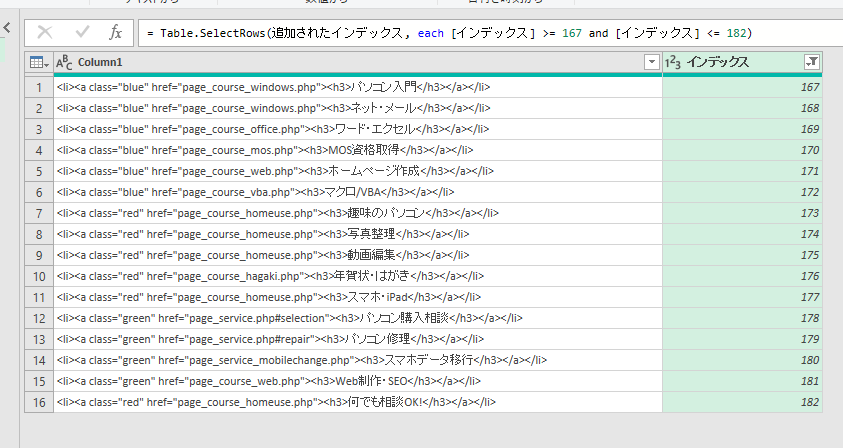Select row number 9
The height and width of the screenshot is (448, 843).
click(x=39, y=255)
